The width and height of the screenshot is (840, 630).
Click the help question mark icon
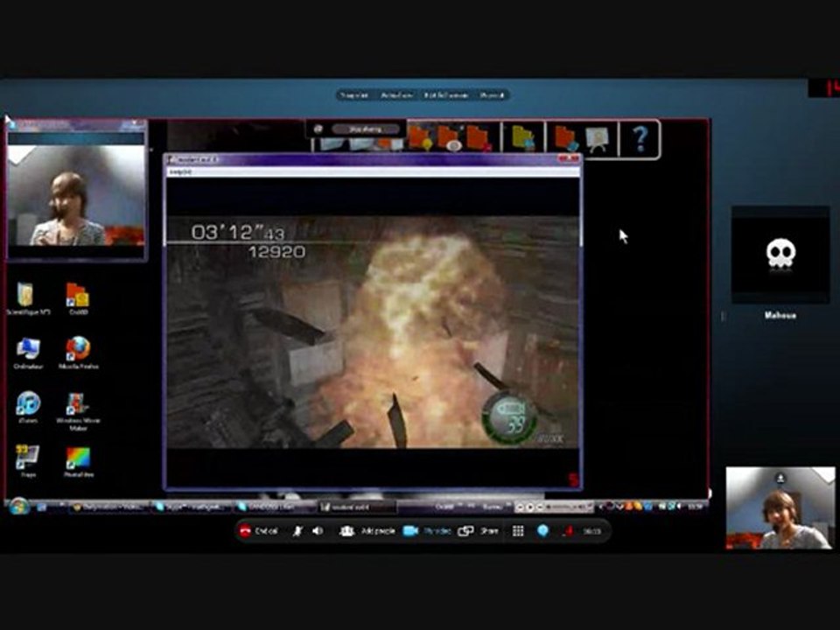click(640, 139)
